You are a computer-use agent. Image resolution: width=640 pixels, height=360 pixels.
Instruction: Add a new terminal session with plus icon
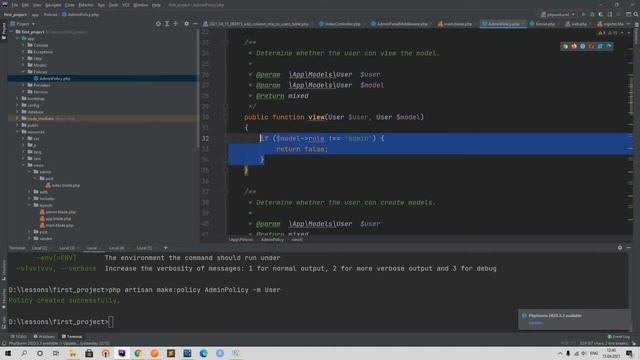click(165, 247)
